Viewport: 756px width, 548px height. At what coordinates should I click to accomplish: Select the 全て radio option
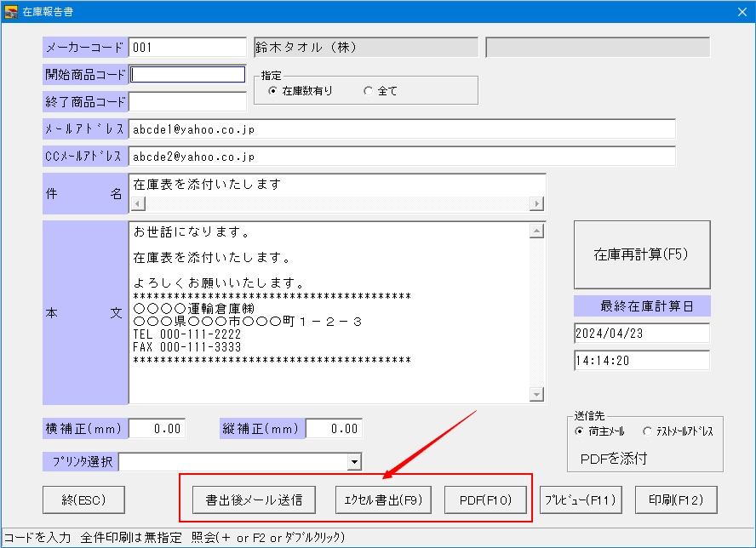tap(368, 91)
